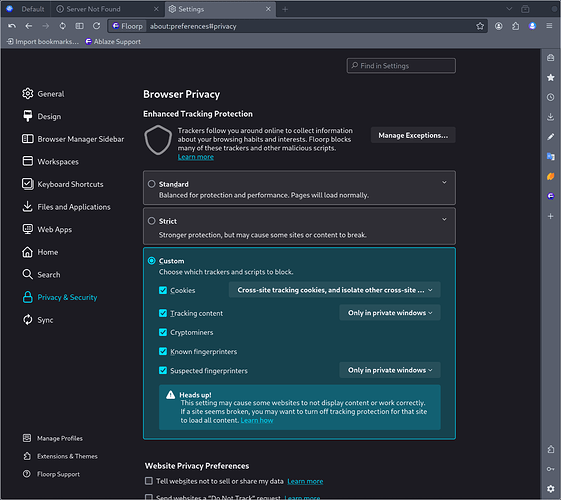Open downloads panel in browser manager sidebar

(550, 117)
